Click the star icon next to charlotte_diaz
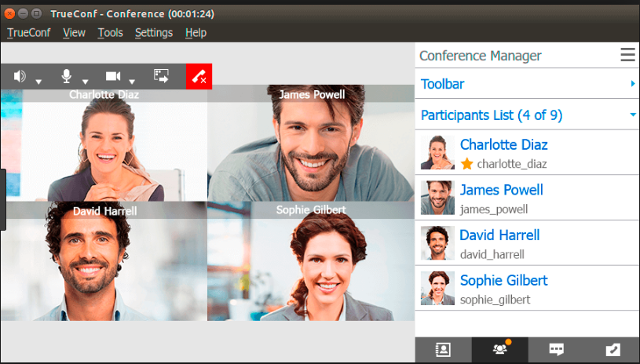This screenshot has height=364, width=640. (467, 164)
